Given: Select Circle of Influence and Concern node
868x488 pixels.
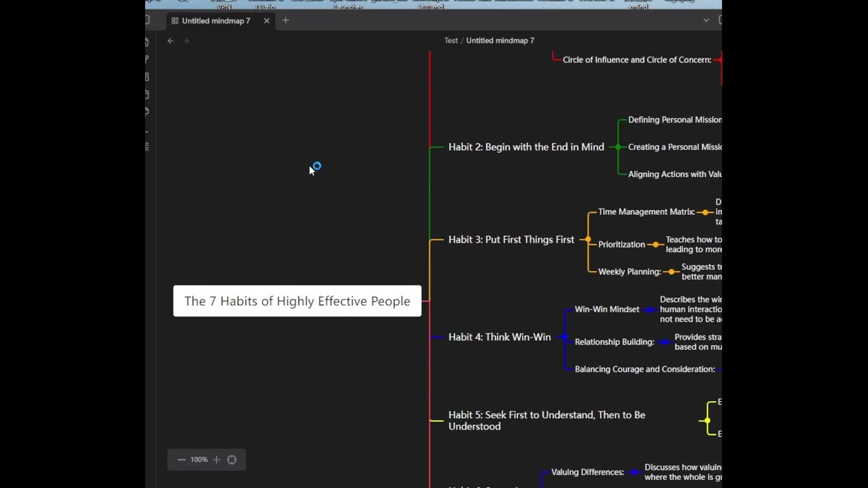Looking at the screenshot, I should (x=637, y=60).
